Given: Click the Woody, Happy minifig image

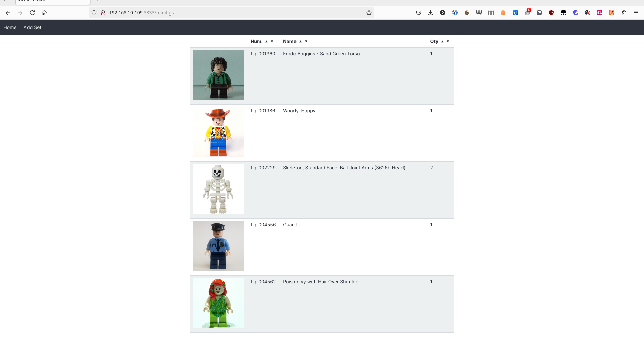Looking at the screenshot, I should (x=218, y=132).
